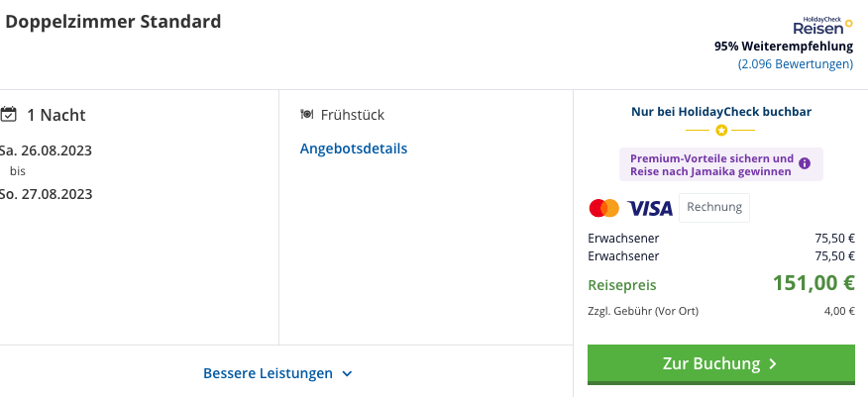Click the HolidayCheck Reisen logo

(823, 26)
